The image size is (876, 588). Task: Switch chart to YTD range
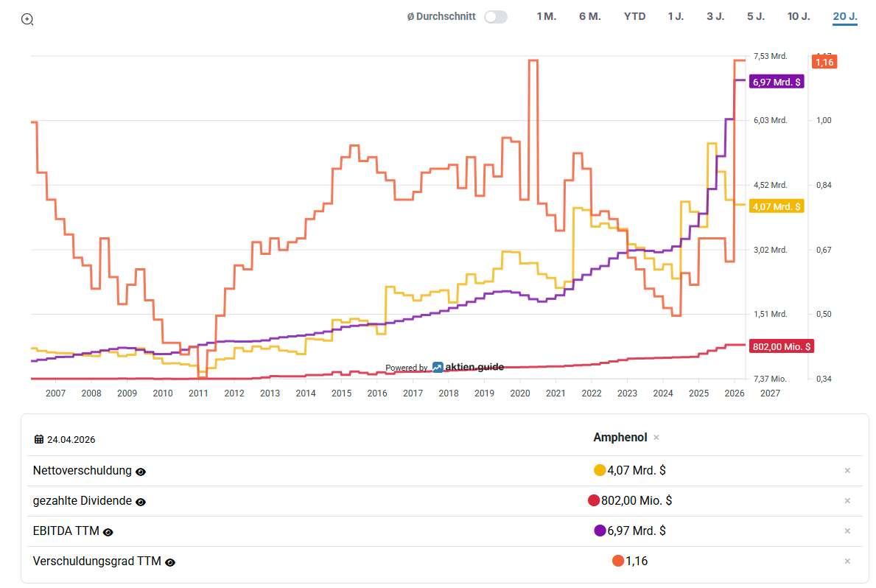point(634,17)
